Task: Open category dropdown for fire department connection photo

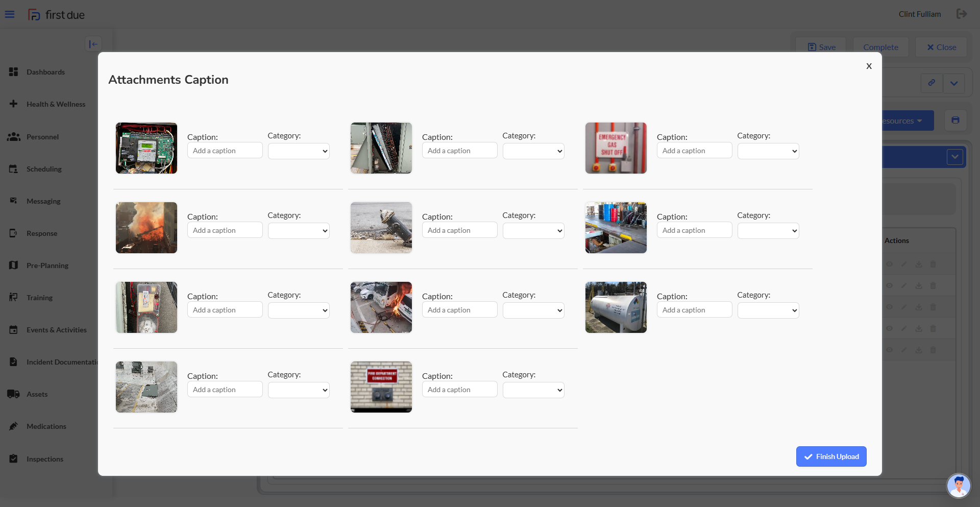Action: pyautogui.click(x=533, y=390)
